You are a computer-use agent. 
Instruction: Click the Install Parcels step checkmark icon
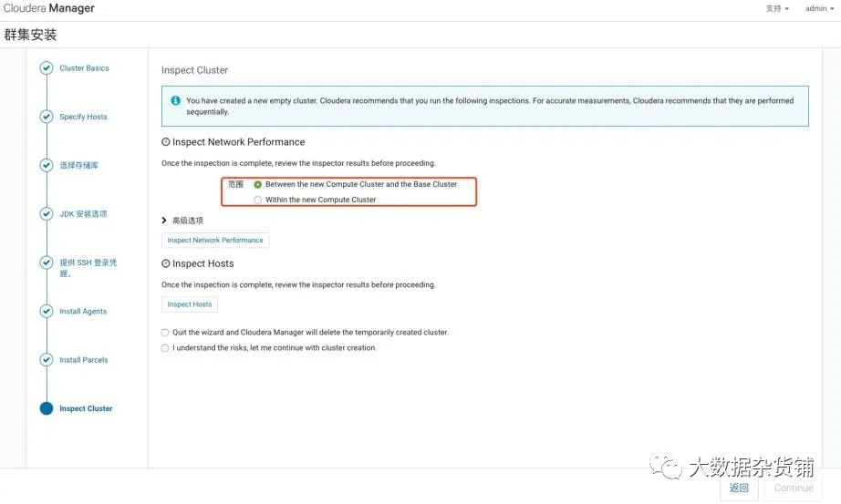click(47, 360)
